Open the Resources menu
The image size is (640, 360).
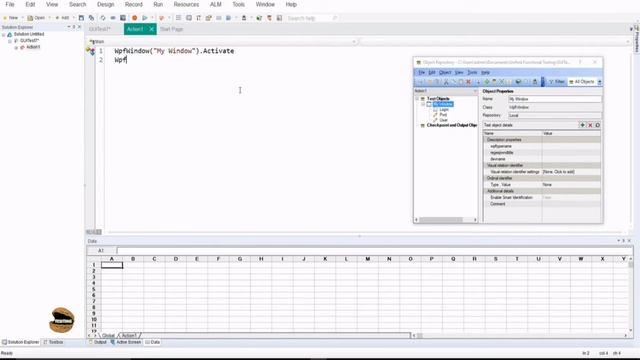click(x=186, y=4)
